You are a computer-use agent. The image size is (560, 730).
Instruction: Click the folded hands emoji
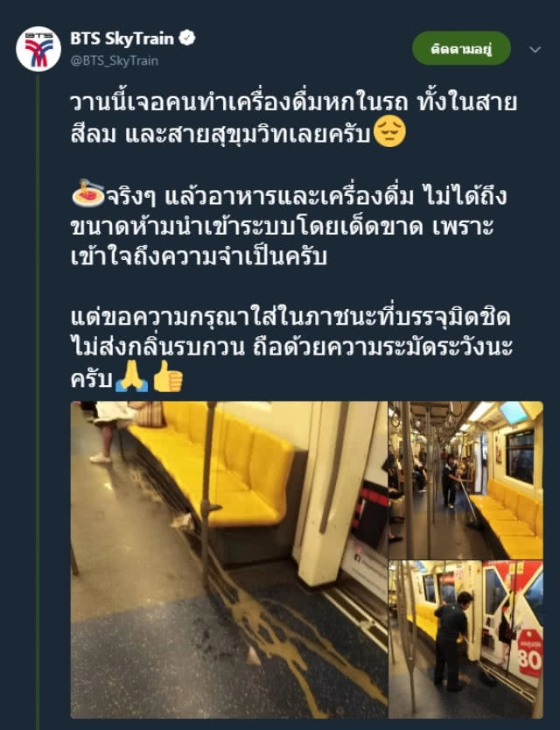(x=132, y=376)
